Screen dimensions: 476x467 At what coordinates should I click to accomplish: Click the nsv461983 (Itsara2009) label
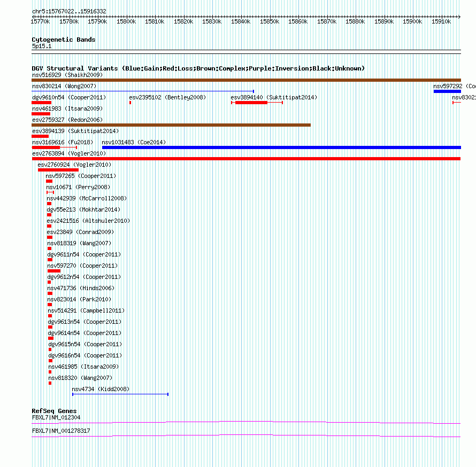[x=67, y=108]
